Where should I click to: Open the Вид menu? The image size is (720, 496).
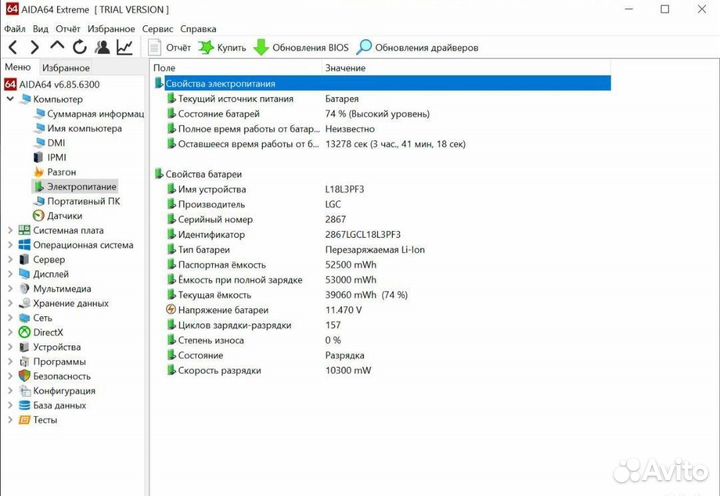(40, 29)
